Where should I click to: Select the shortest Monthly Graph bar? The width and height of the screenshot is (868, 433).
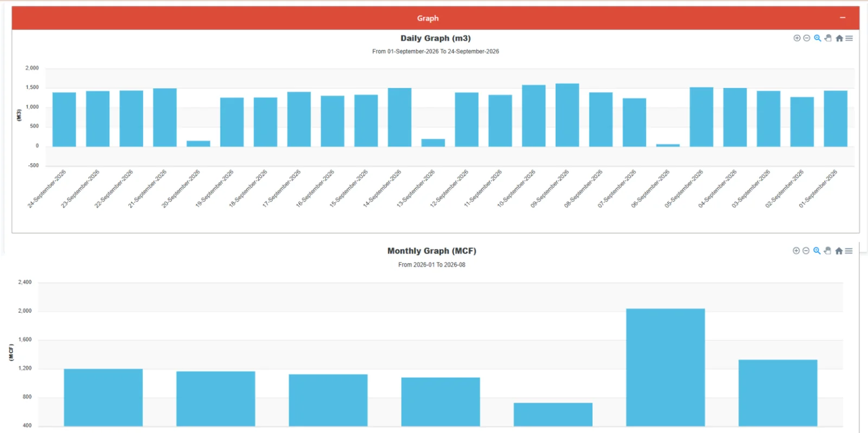coord(553,414)
